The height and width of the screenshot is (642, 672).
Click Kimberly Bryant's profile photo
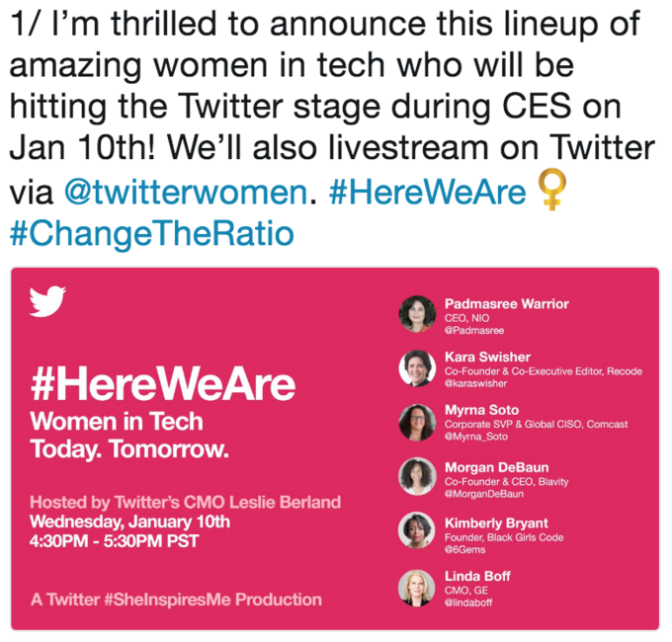coord(417,530)
